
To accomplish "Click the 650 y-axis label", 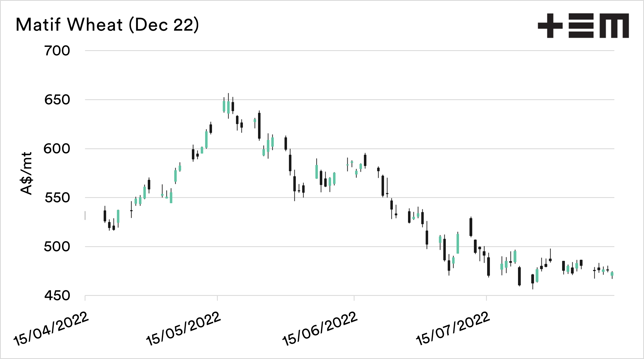I will pos(57,100).
